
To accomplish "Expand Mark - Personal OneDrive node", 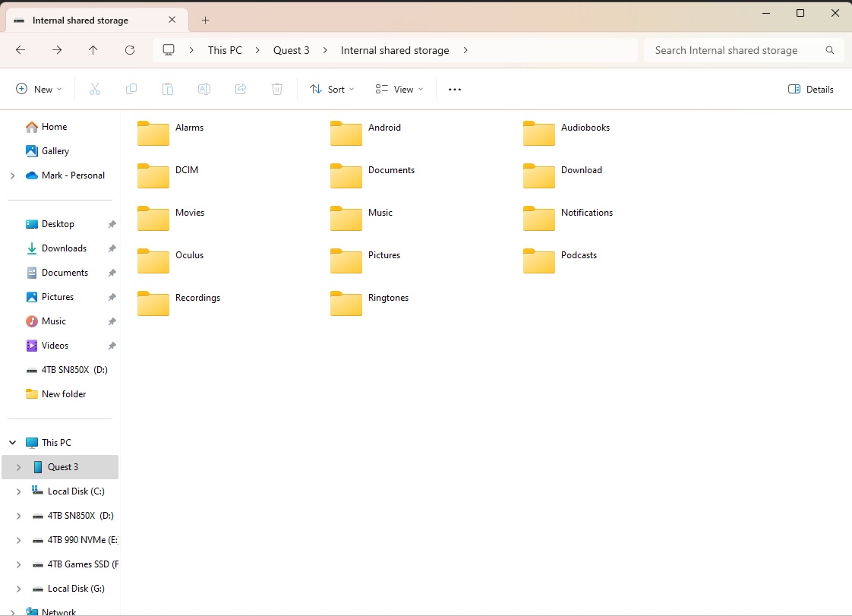I will [x=12, y=175].
